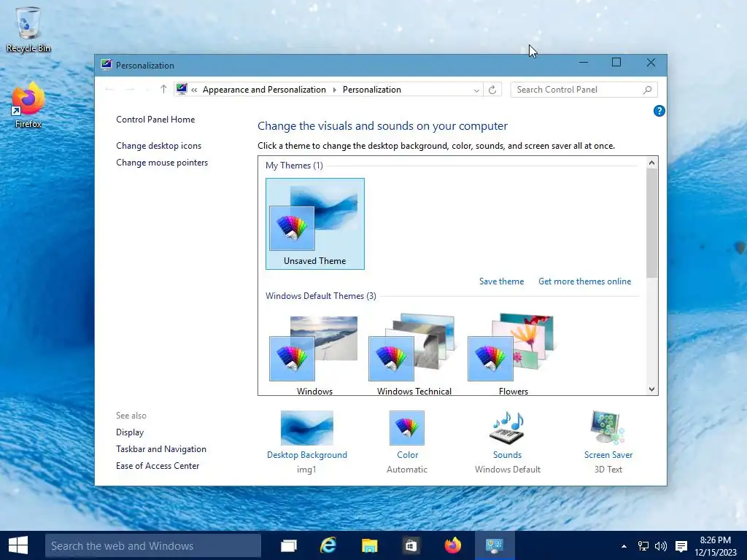Screen dimensions: 747x560
Task: Click the help question mark icon
Action: click(659, 111)
